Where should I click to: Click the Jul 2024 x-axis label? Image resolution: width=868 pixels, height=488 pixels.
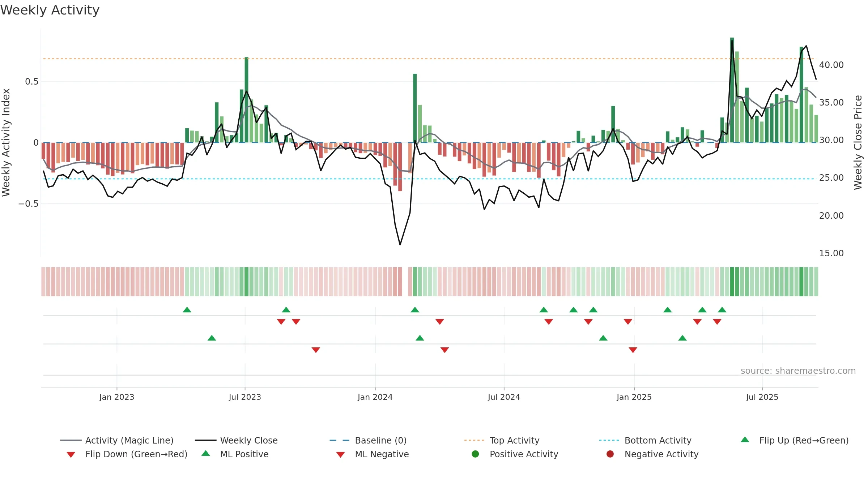pos(504,397)
